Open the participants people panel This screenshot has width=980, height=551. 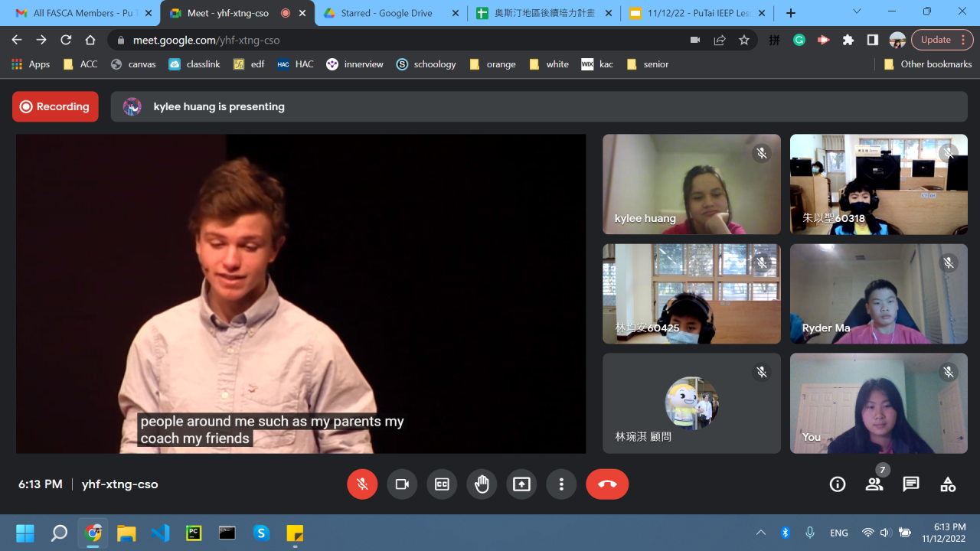[x=874, y=484]
